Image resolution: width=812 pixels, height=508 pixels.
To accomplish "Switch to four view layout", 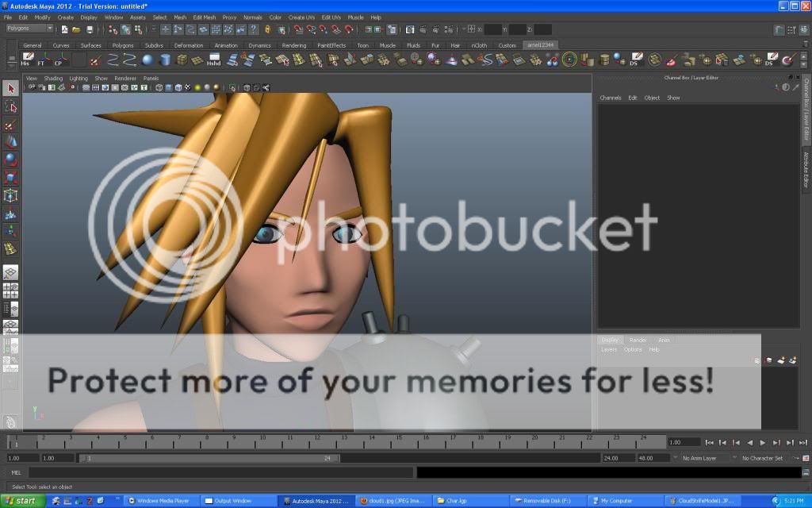I will pyautogui.click(x=10, y=291).
